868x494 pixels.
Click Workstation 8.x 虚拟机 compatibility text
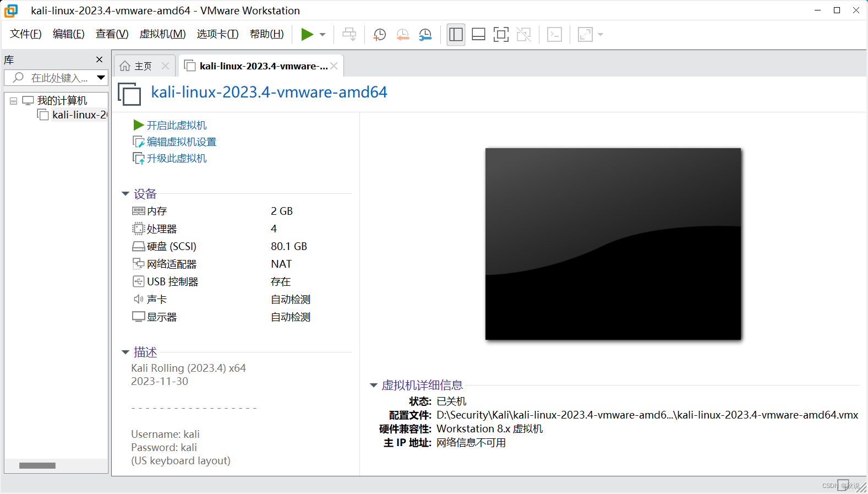coord(490,429)
